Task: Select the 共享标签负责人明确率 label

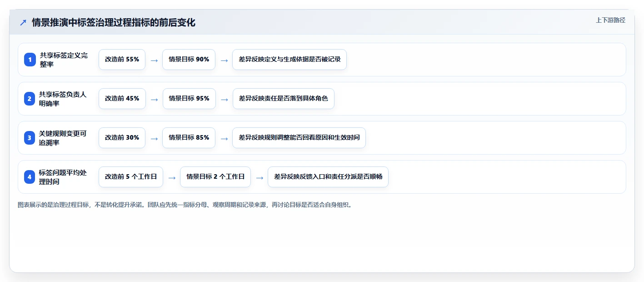Action: [63, 99]
